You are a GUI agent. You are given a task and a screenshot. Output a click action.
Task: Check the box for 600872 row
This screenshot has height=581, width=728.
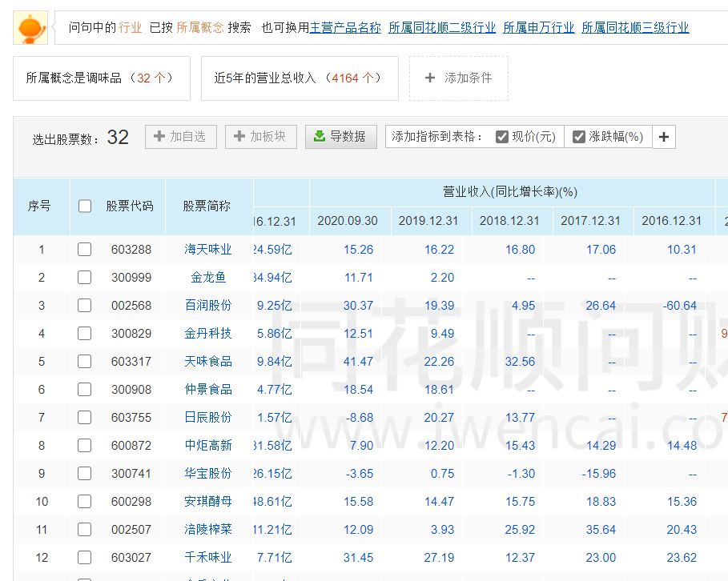(x=85, y=446)
